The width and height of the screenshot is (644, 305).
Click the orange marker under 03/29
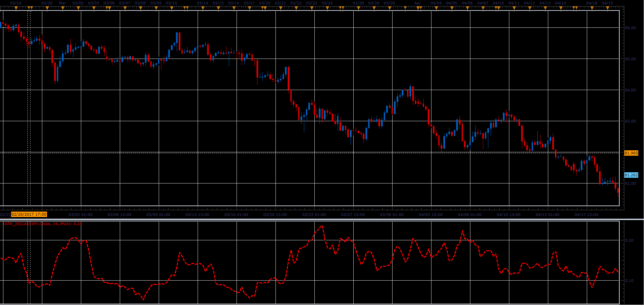pyautogui.click(x=374, y=8)
